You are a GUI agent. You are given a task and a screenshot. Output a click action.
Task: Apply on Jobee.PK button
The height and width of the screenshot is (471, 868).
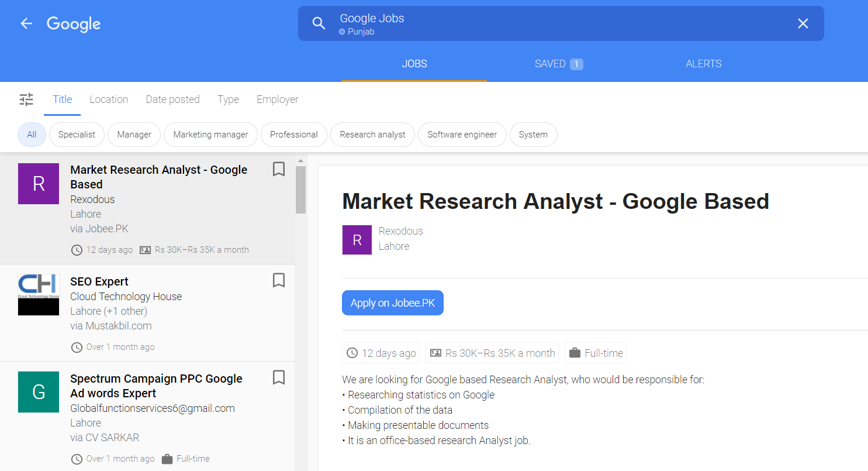coord(392,303)
